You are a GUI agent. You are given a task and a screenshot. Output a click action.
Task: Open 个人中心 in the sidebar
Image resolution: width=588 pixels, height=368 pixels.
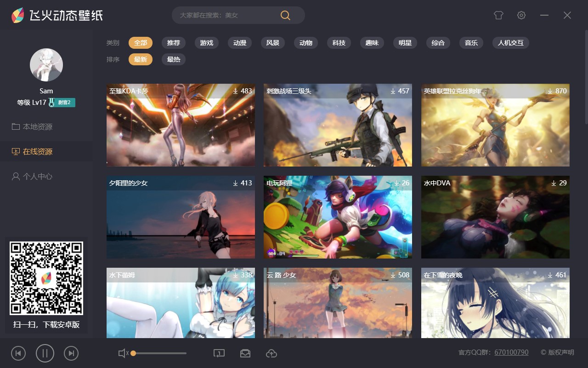(x=46, y=176)
